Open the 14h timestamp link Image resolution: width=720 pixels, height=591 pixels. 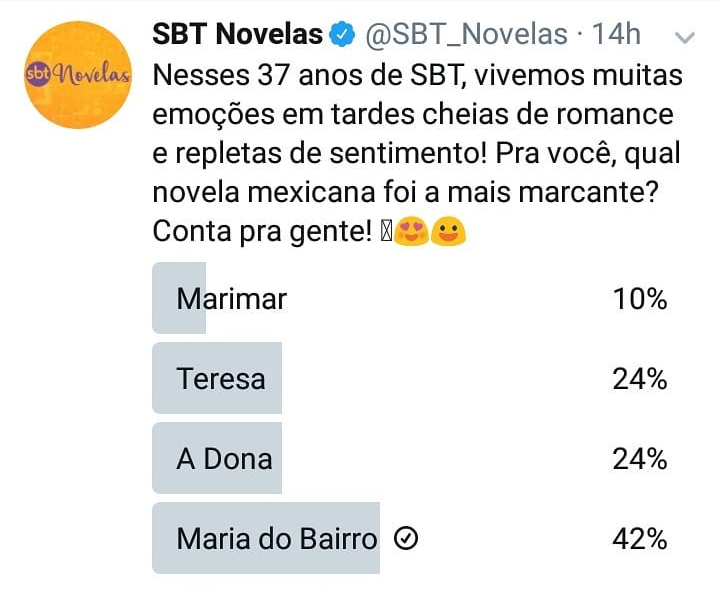tap(616, 34)
